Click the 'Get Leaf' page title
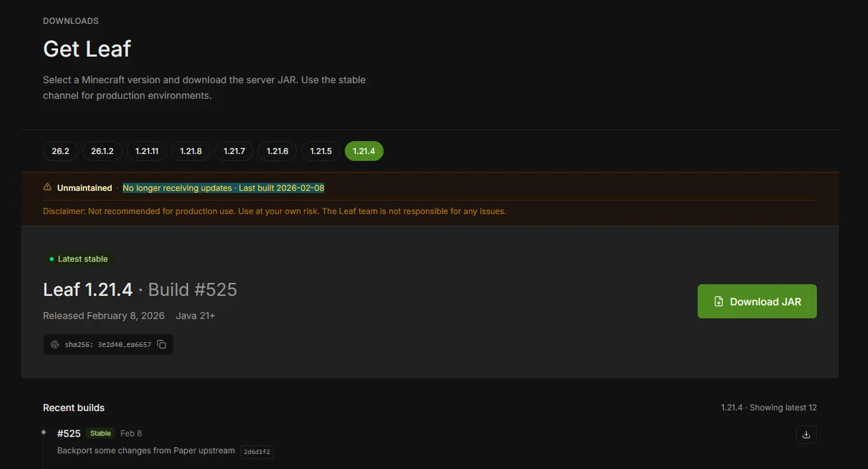This screenshot has height=469, width=868. (87, 48)
